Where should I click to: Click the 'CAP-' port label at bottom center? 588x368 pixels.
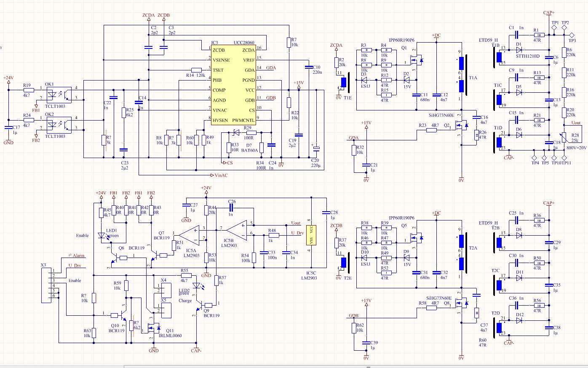(196, 351)
